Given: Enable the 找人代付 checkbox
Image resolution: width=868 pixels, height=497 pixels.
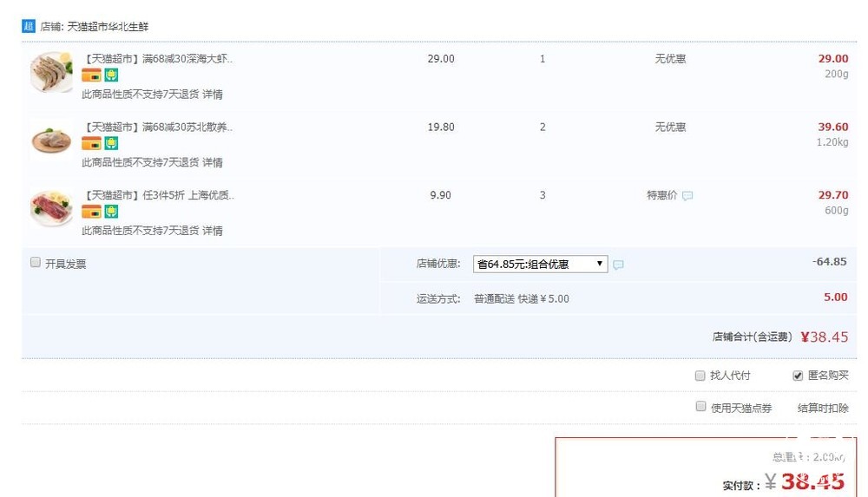Looking at the screenshot, I should tap(700, 376).
